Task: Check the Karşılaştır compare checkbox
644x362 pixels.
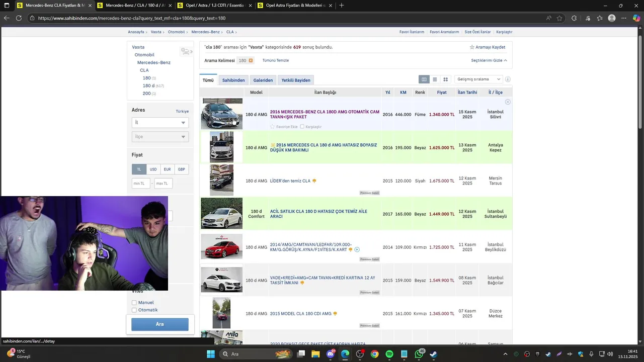Action: click(302, 127)
